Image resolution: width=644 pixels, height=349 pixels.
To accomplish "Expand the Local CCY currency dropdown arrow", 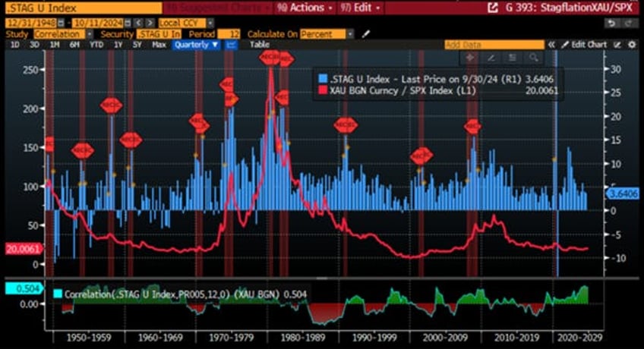I will (210, 24).
